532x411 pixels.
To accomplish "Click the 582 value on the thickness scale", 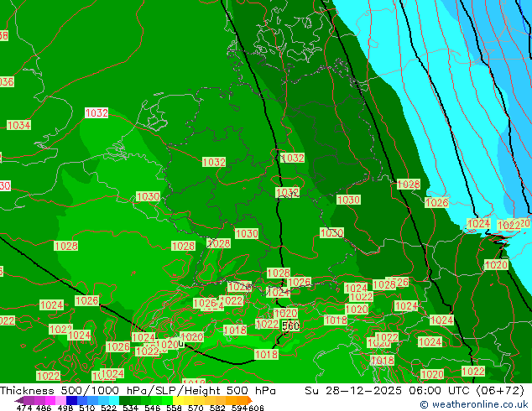I will tap(217, 408).
